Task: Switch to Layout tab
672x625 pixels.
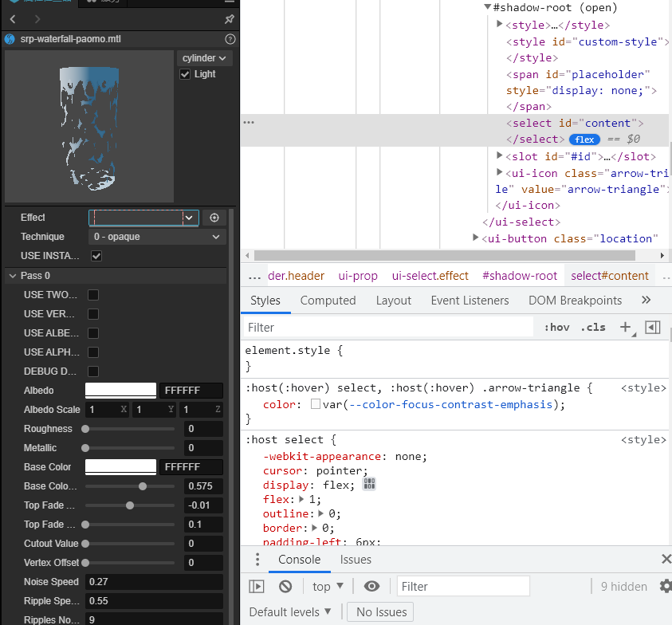Action: click(x=394, y=301)
